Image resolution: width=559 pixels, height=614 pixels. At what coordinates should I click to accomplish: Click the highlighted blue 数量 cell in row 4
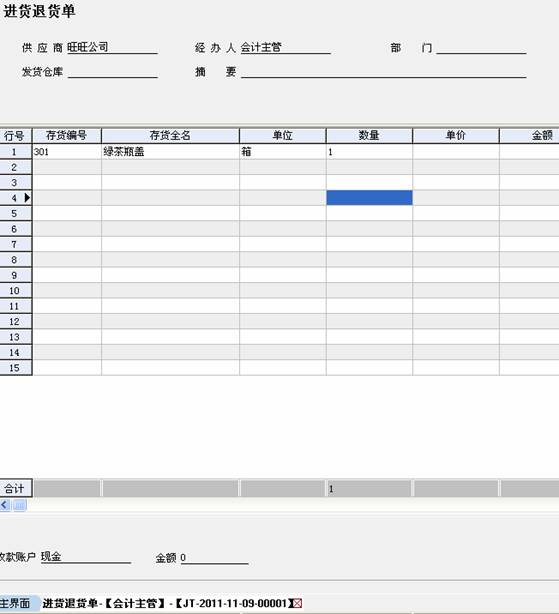coord(369,198)
